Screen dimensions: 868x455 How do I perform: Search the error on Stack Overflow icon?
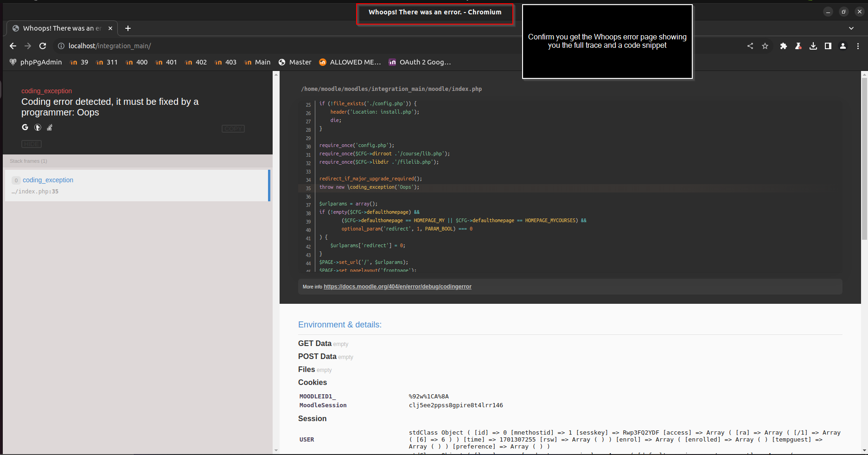tap(50, 127)
